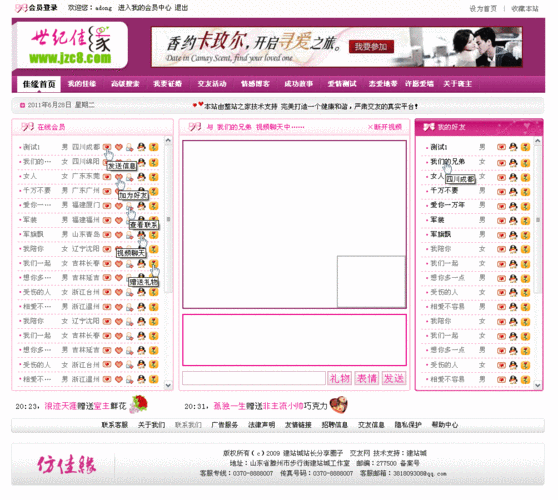Open 法律声明 footer link
558x500 pixels.
[x=261, y=425]
